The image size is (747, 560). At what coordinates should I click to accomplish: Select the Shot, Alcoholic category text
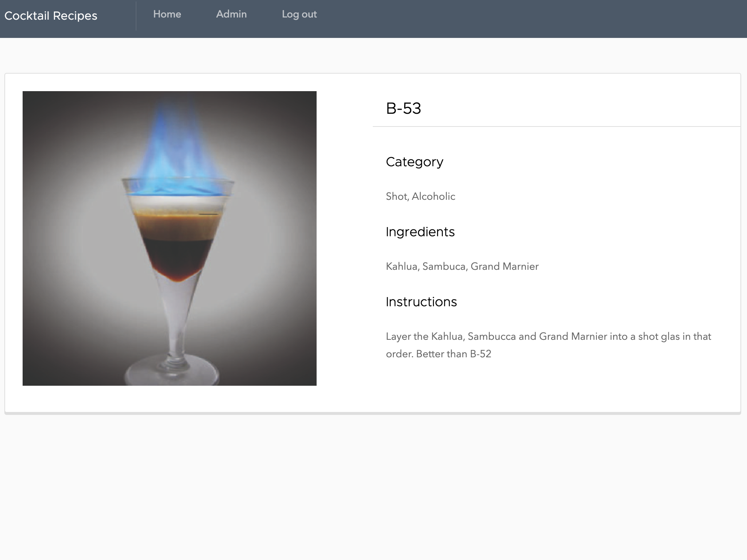click(x=420, y=197)
